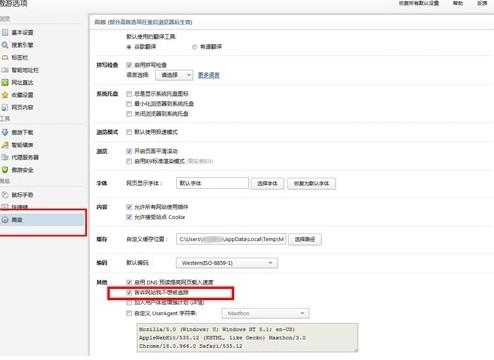Enable close browser to system tray checkbox
Screen dimensions: 494x360
tap(129, 114)
